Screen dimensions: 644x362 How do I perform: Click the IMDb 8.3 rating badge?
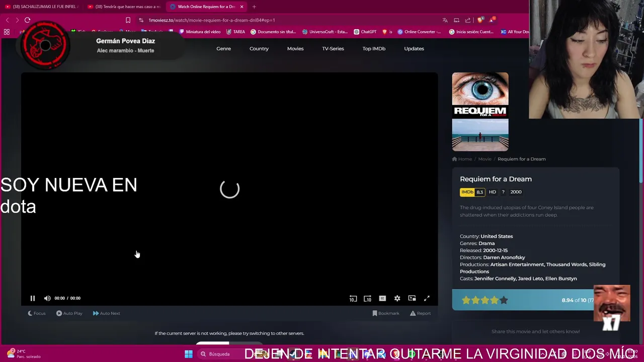tap(472, 192)
